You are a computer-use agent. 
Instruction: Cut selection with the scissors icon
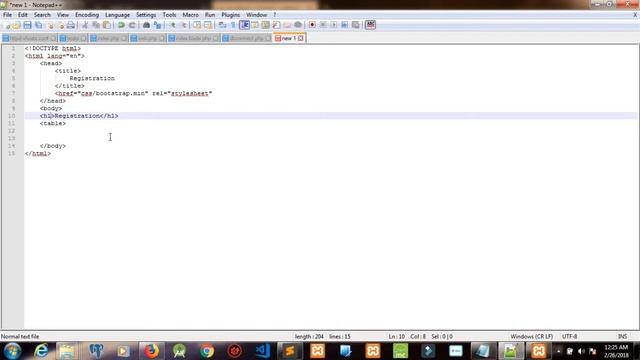pyautogui.click(x=85, y=25)
